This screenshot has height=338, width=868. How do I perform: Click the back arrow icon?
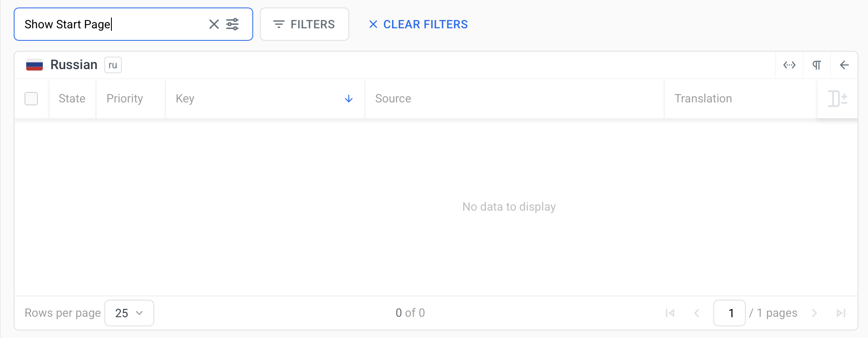click(x=844, y=65)
